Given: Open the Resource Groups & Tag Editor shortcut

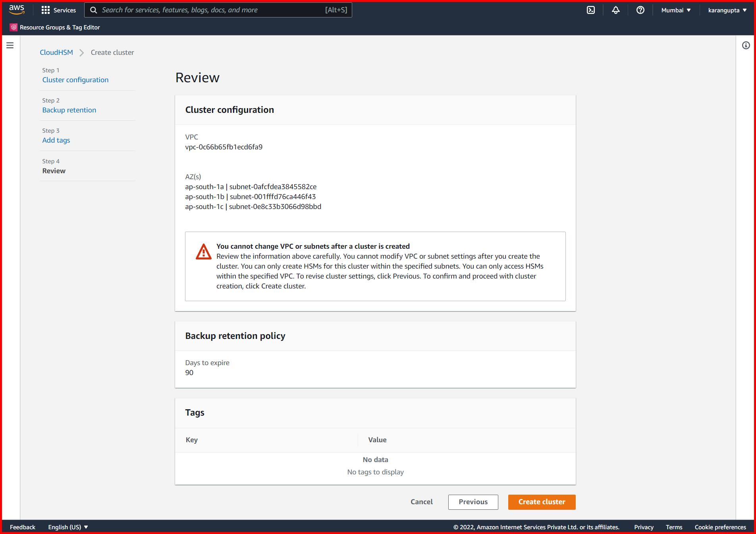Looking at the screenshot, I should pyautogui.click(x=56, y=27).
